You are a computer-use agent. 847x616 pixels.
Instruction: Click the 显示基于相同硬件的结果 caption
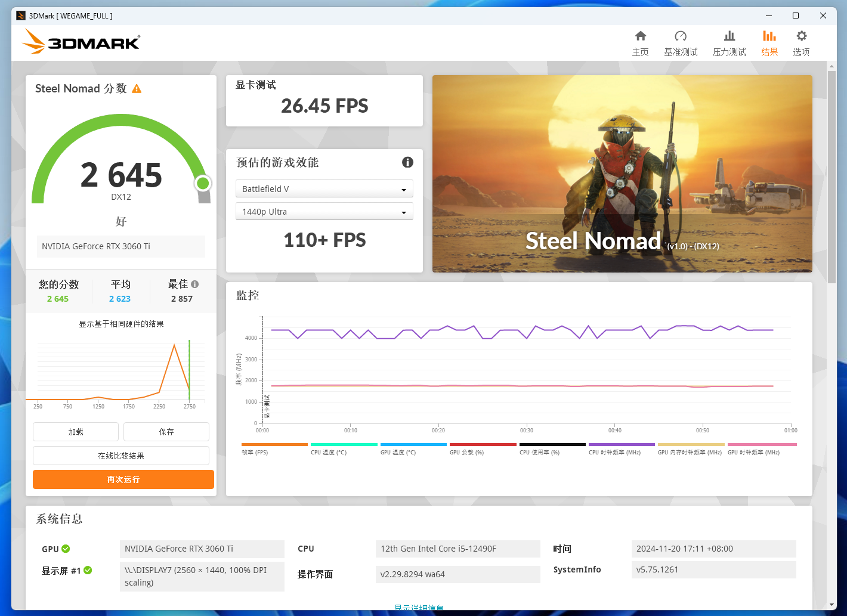pos(121,324)
